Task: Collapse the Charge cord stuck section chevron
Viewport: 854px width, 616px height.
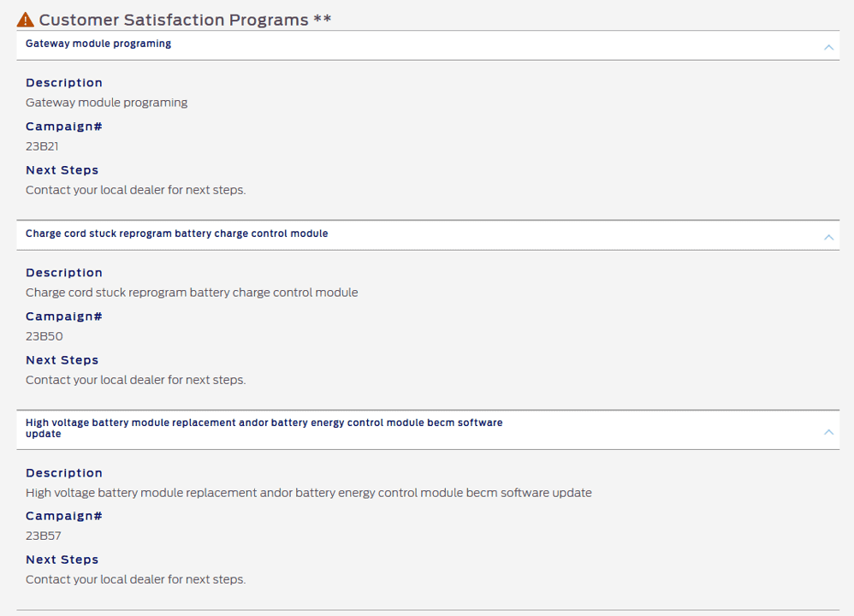Action: (828, 237)
